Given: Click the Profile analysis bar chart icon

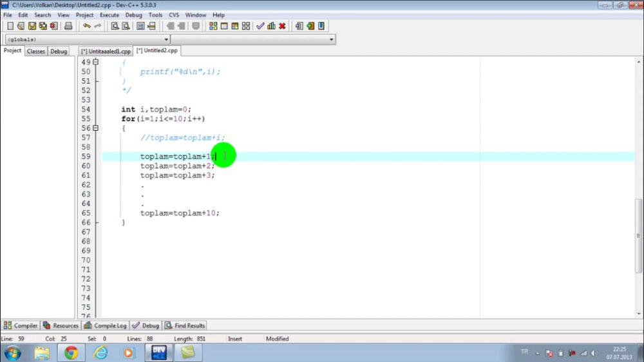Looking at the screenshot, I should tap(271, 26).
